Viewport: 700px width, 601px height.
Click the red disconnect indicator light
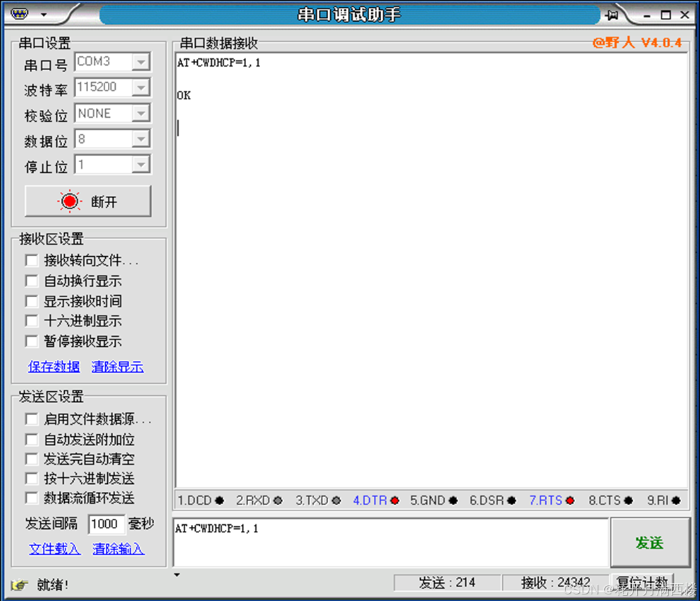tap(69, 201)
